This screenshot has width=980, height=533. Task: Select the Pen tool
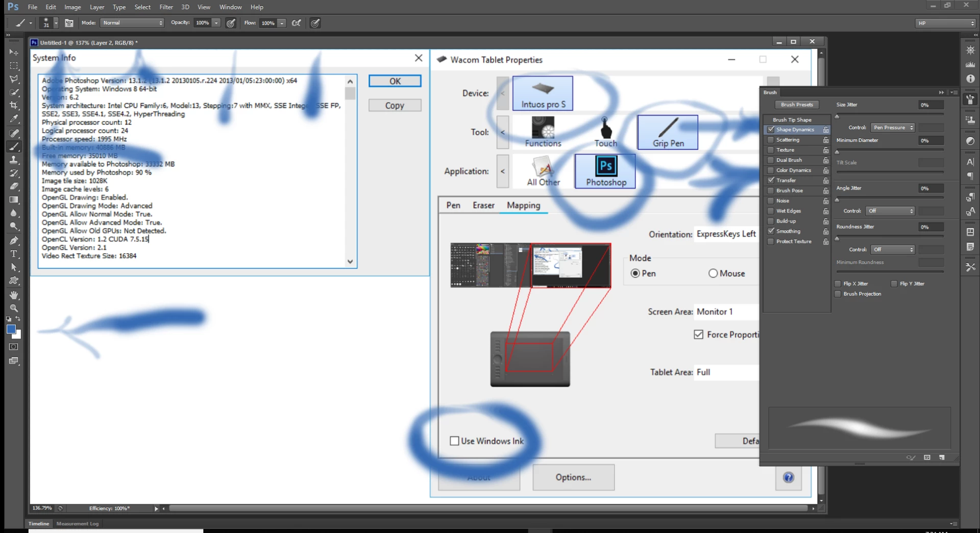[14, 240]
